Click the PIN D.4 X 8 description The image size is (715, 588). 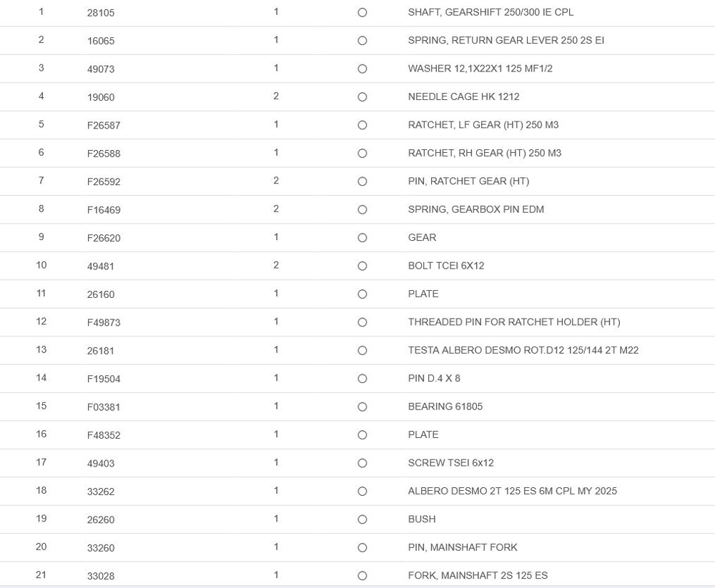[434, 378]
